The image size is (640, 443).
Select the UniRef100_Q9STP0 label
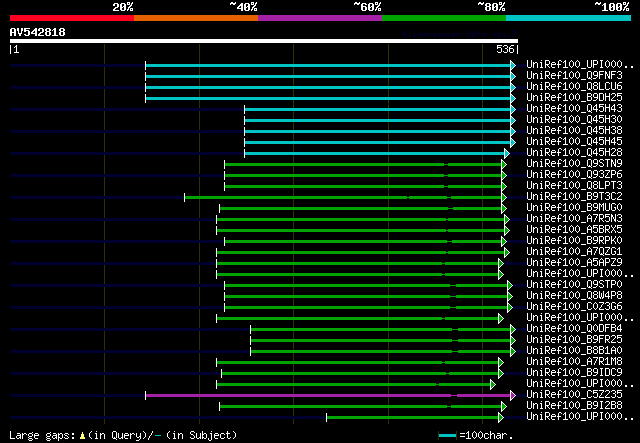click(574, 285)
